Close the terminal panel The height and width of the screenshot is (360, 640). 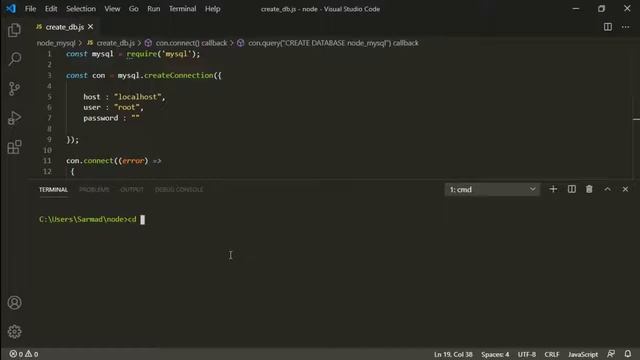(x=625, y=189)
